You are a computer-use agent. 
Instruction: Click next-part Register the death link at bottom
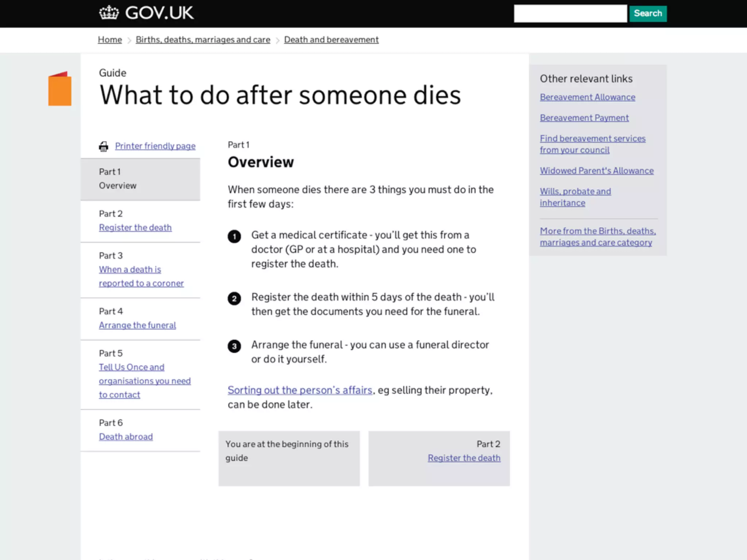pos(464,458)
